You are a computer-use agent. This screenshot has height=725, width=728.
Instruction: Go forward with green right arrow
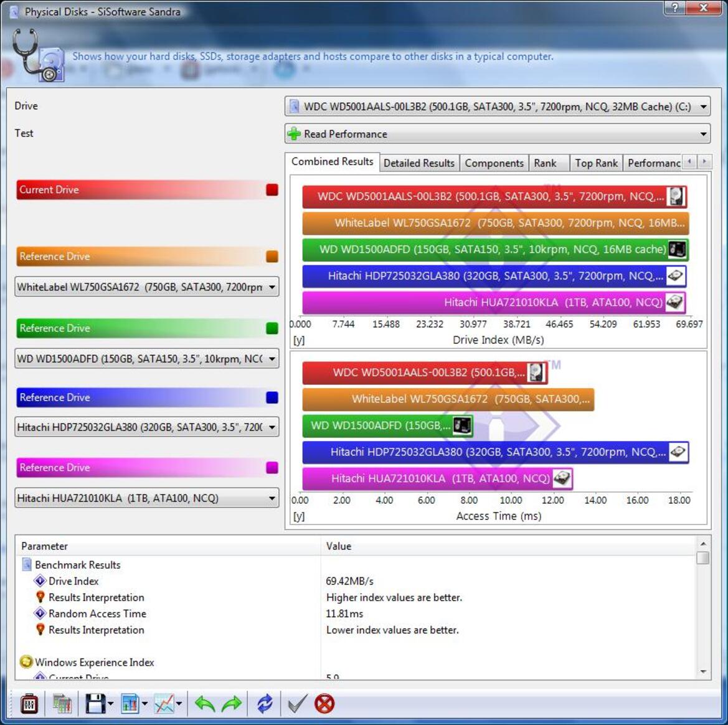click(x=232, y=704)
